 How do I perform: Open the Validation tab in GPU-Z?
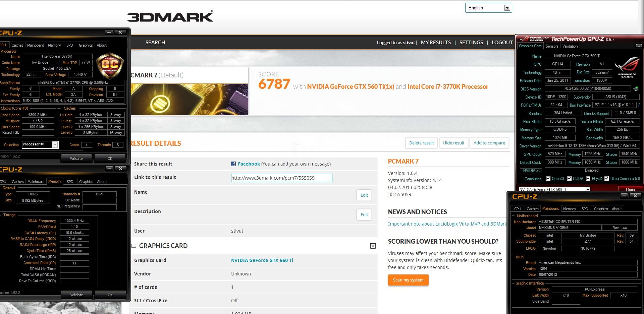click(570, 46)
